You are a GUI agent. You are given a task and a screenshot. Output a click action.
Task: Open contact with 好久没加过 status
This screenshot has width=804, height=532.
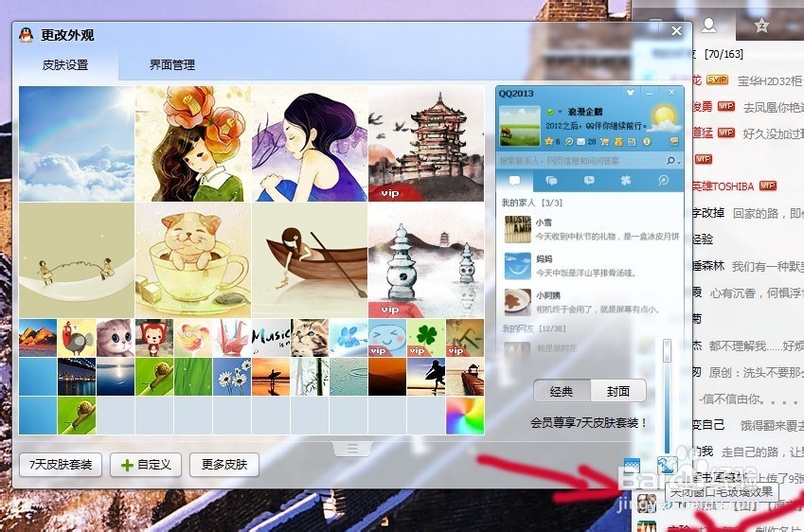(747, 133)
